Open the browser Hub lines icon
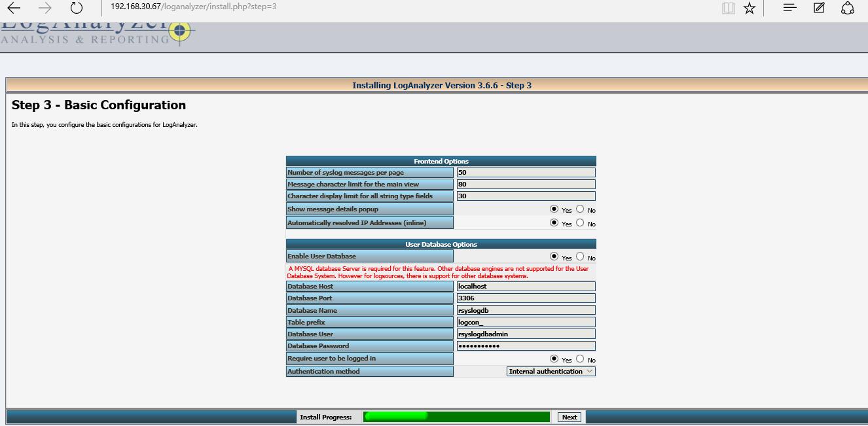The width and height of the screenshot is (868, 426). tap(790, 8)
